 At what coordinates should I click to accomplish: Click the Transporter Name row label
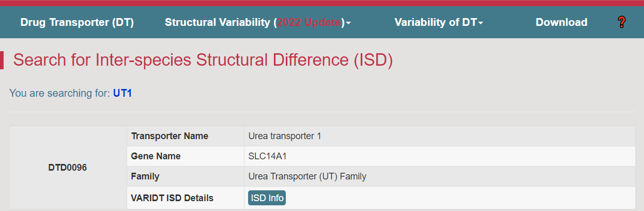point(170,136)
